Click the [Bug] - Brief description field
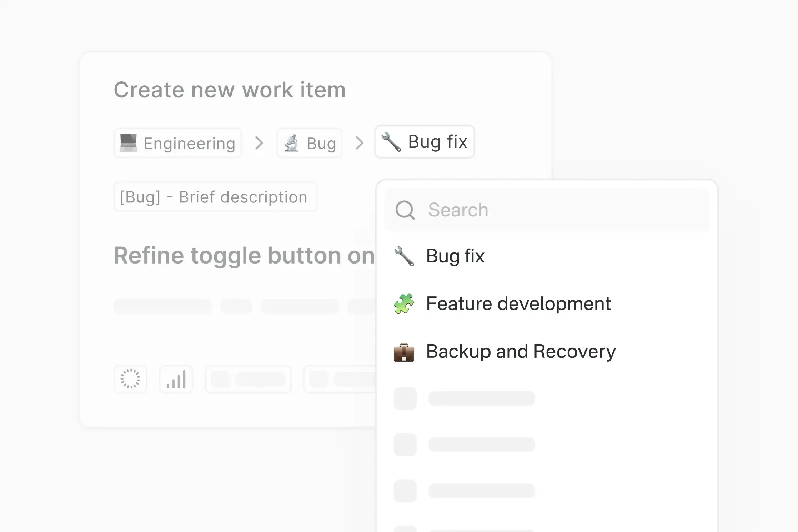 tap(215, 197)
